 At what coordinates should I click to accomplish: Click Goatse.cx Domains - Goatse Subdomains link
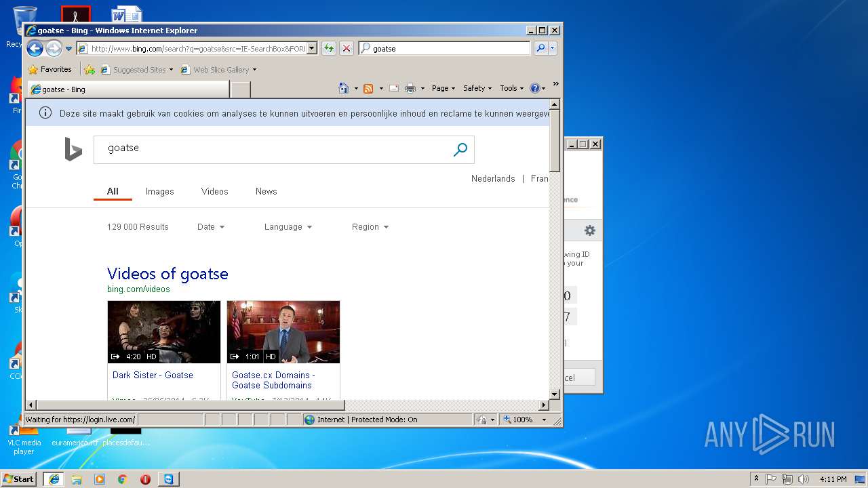click(273, 380)
